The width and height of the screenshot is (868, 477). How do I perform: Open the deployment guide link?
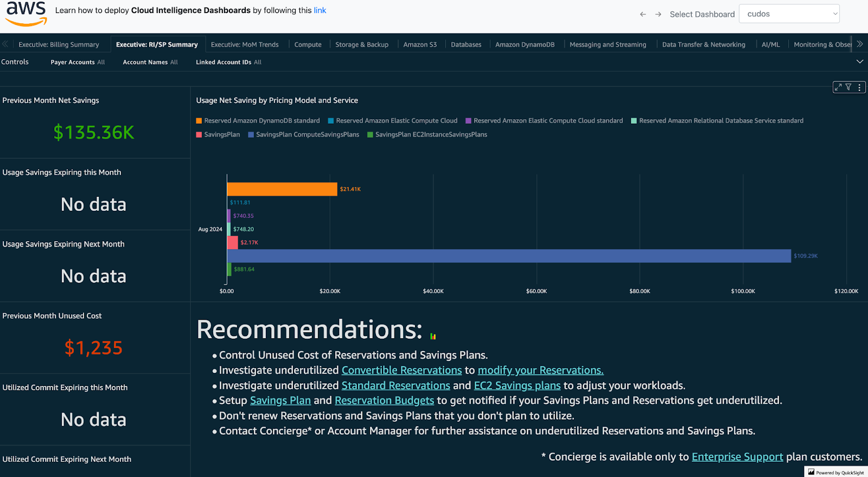[320, 10]
